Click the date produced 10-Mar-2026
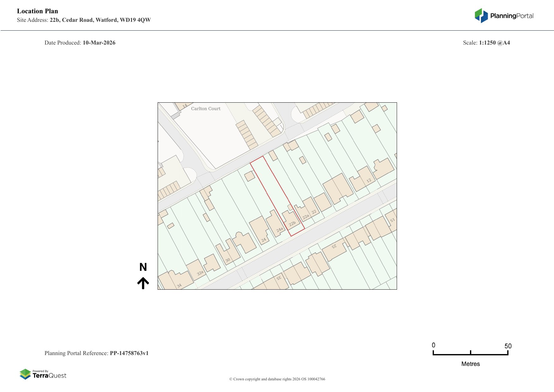 [x=99, y=43]
